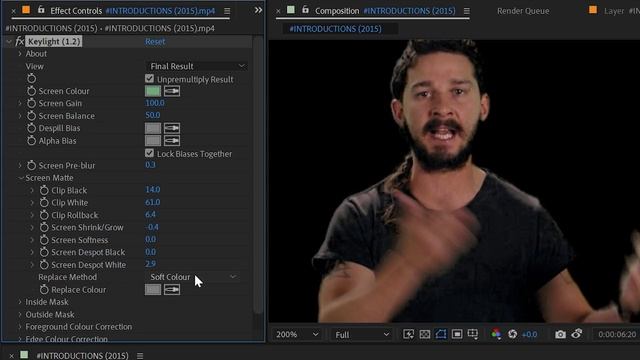Viewport: 640px width, 360px height.
Task: Toggle the Effect Controls panel lock
Action: 41,9
